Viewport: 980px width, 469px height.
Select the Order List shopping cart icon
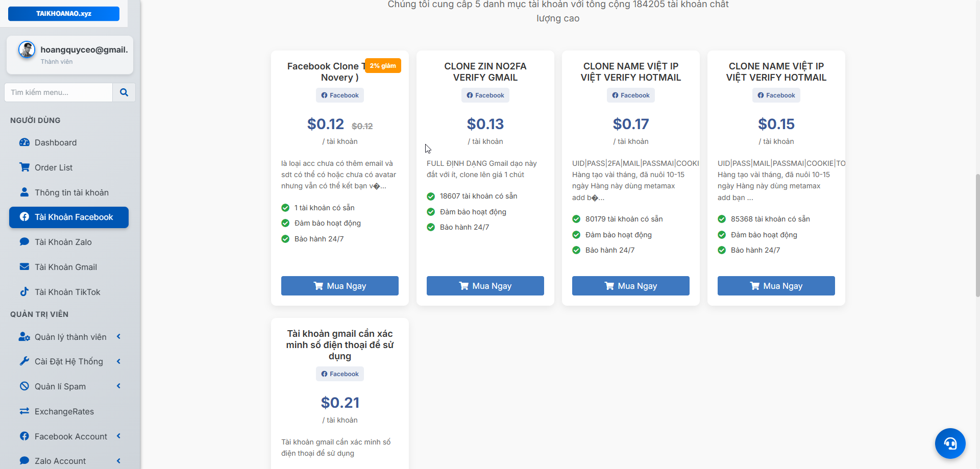pyautogui.click(x=24, y=167)
